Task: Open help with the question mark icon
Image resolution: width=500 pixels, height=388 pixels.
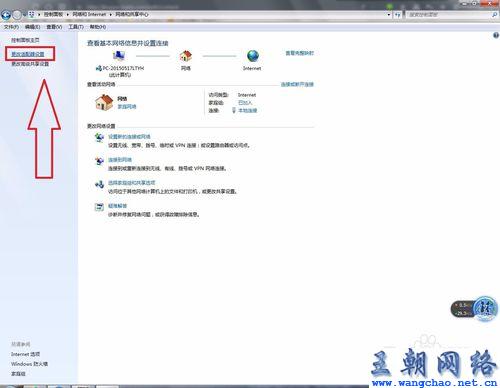Action: coord(496,35)
